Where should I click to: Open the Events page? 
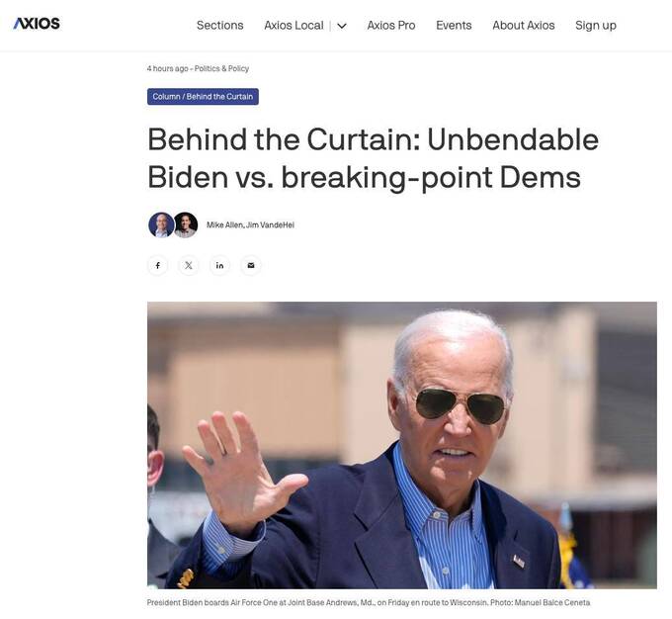(454, 26)
